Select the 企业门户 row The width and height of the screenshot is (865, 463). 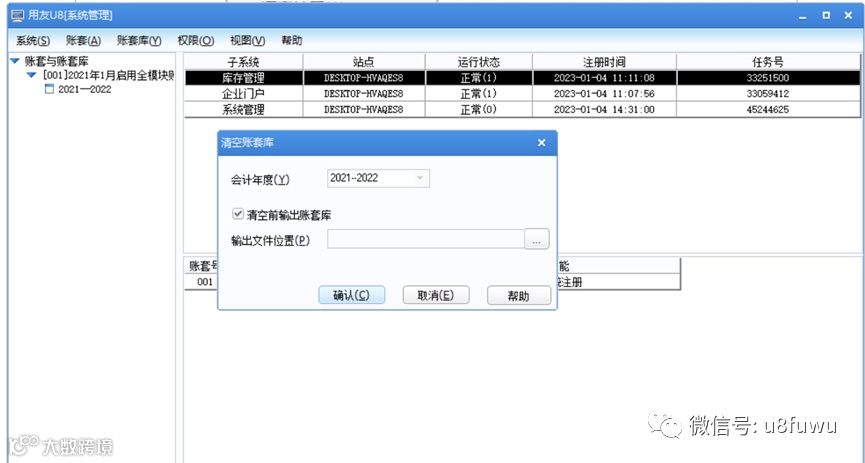522,94
